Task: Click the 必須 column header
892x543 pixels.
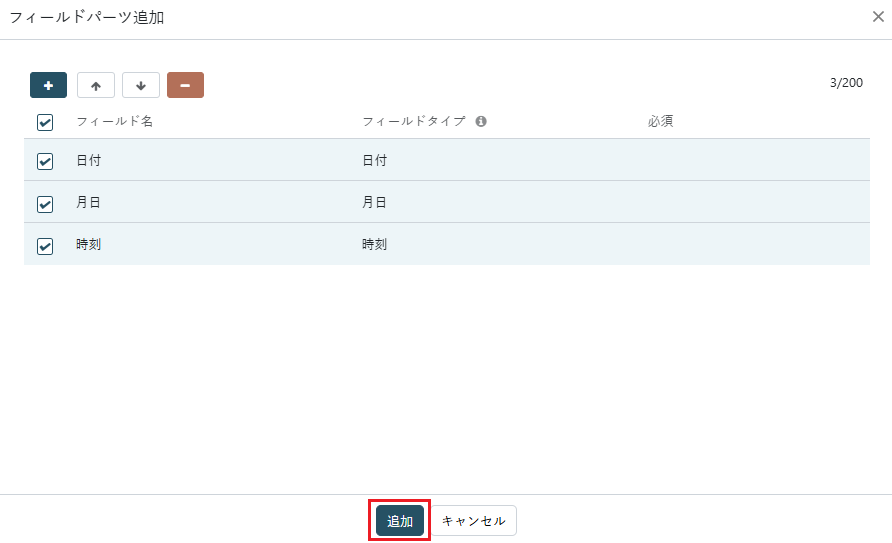Action: [x=660, y=121]
